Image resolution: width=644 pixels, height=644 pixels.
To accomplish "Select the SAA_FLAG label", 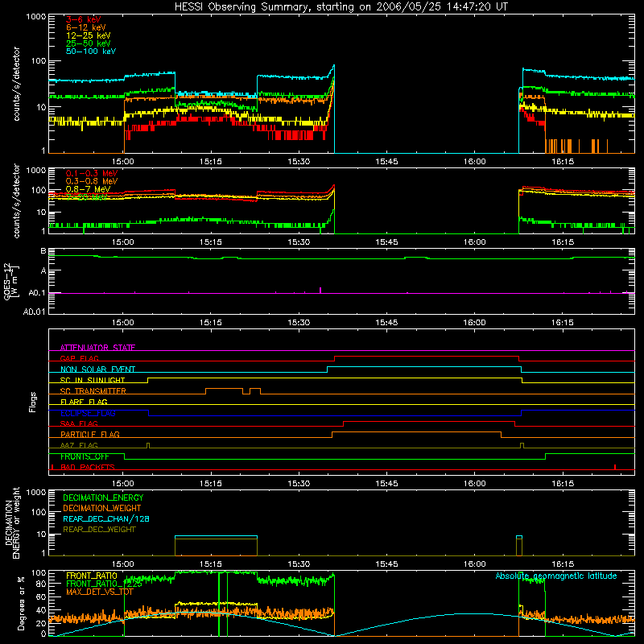I will pyautogui.click(x=79, y=423).
